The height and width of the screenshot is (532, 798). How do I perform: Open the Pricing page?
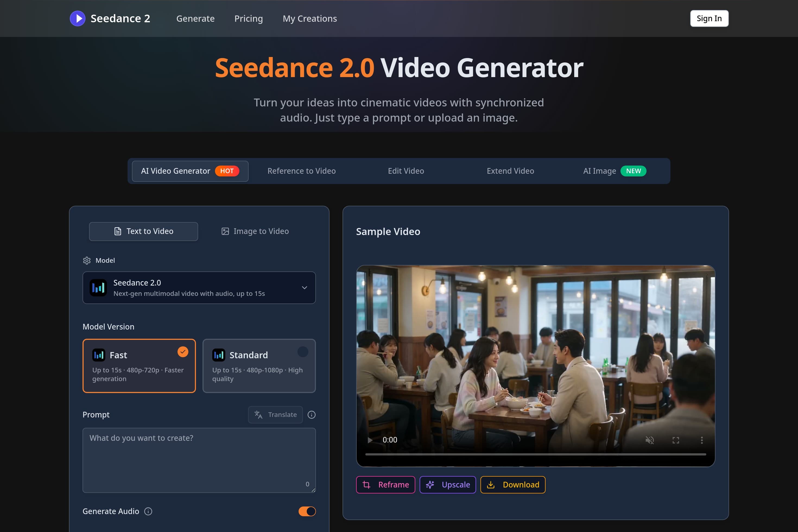[x=249, y=19]
